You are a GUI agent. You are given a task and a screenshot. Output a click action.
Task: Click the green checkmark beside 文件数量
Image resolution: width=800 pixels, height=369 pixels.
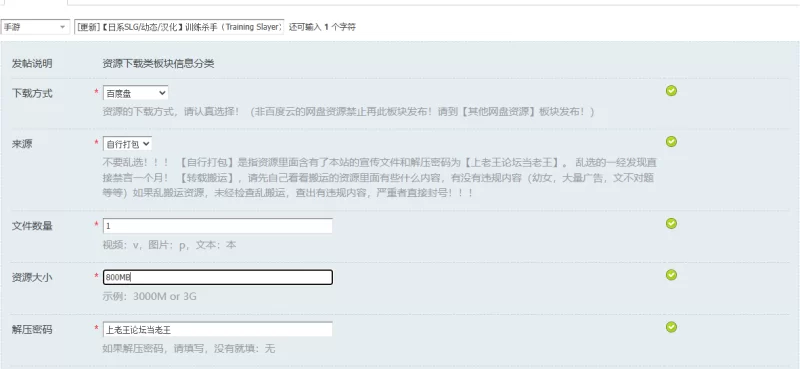pos(671,224)
